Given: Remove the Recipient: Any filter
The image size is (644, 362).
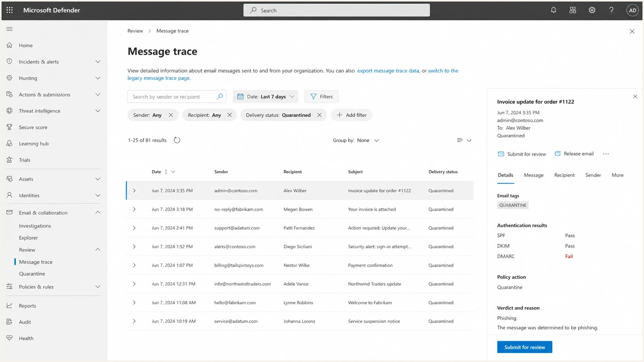Looking at the screenshot, I should (x=230, y=115).
